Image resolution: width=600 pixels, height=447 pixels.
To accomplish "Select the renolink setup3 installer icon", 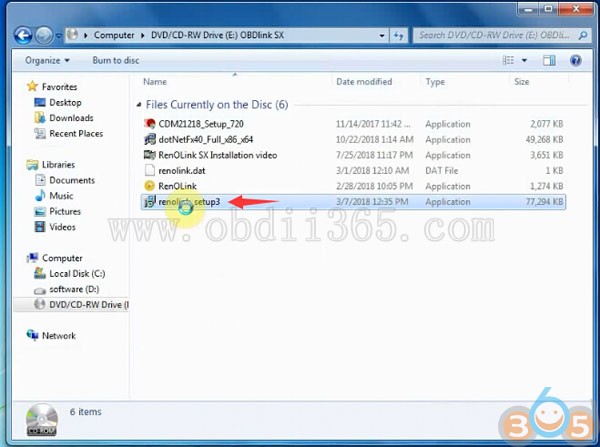I will point(150,201).
